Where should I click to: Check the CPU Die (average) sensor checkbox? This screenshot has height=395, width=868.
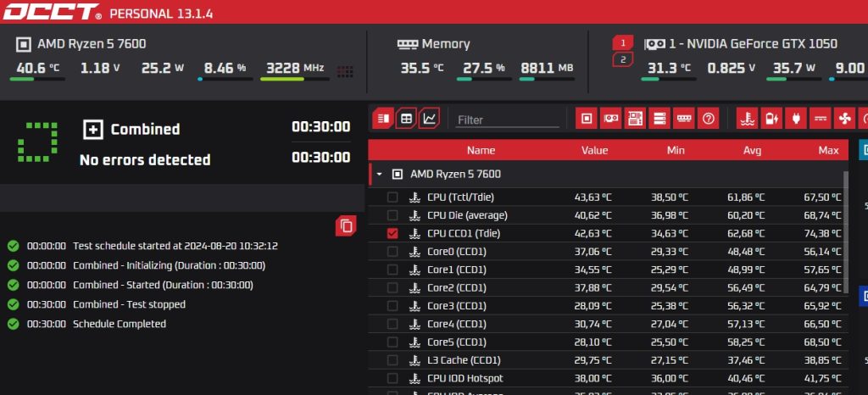[x=392, y=215]
